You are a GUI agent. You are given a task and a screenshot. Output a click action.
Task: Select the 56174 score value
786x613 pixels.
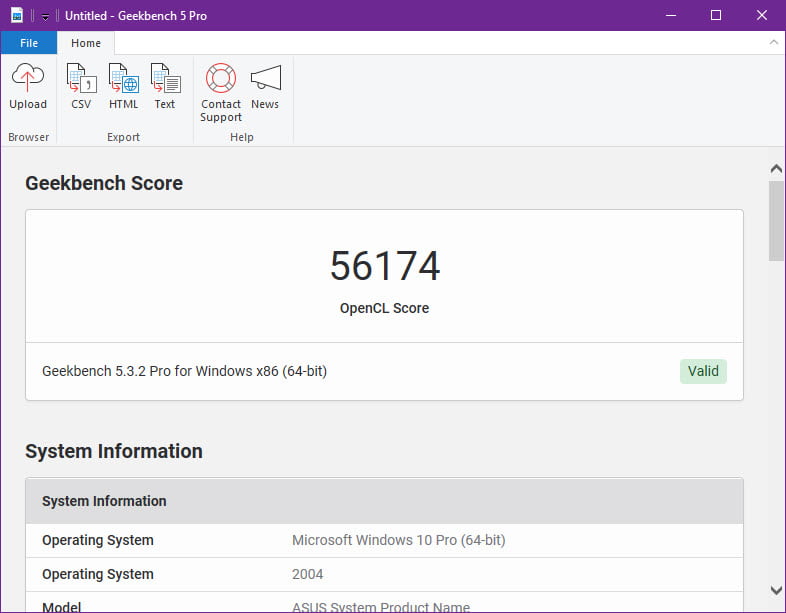tap(384, 266)
